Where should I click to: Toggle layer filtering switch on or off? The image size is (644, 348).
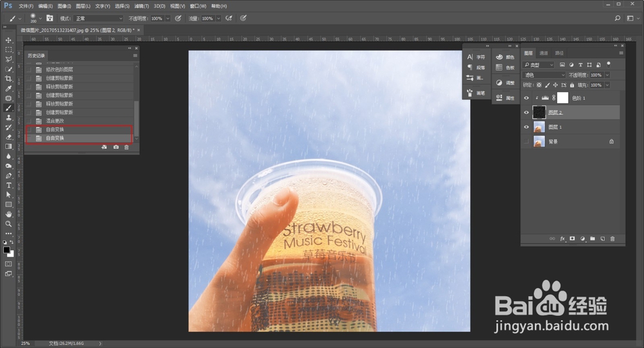tap(609, 64)
